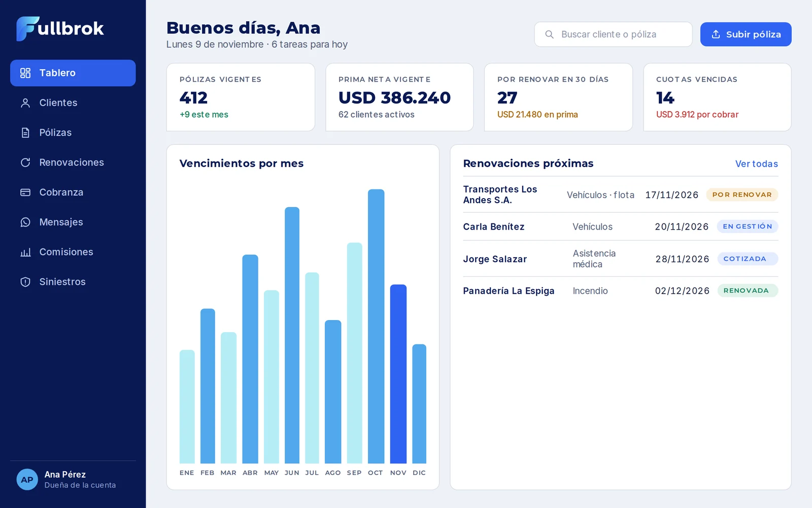Viewport: 812px width, 508px height.
Task: Click client name Panadería La Espiga
Action: click(509, 291)
